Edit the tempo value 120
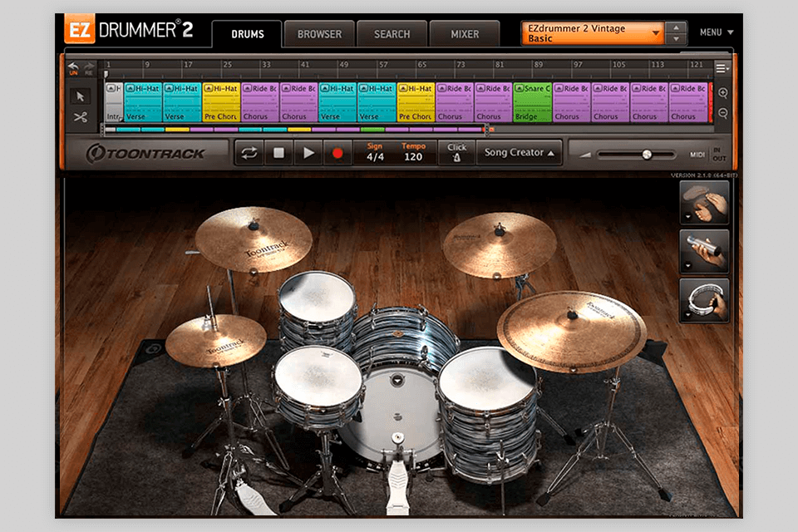The width and height of the screenshot is (798, 532). pos(413,157)
